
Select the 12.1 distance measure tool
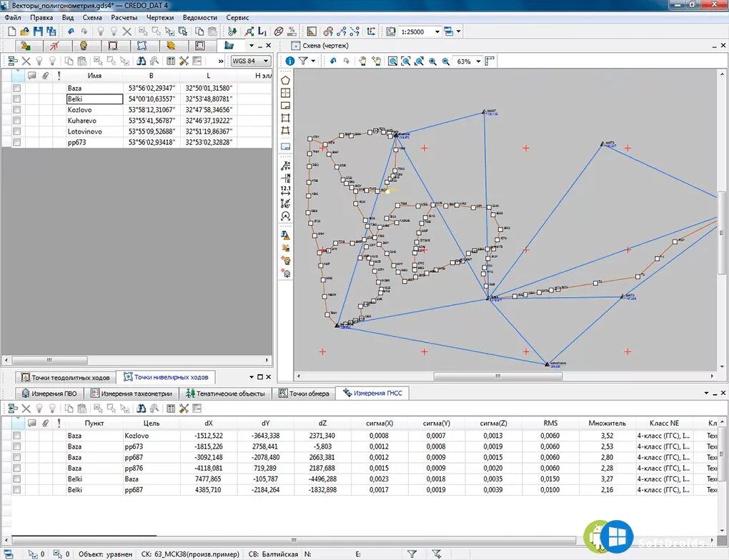tap(285, 191)
